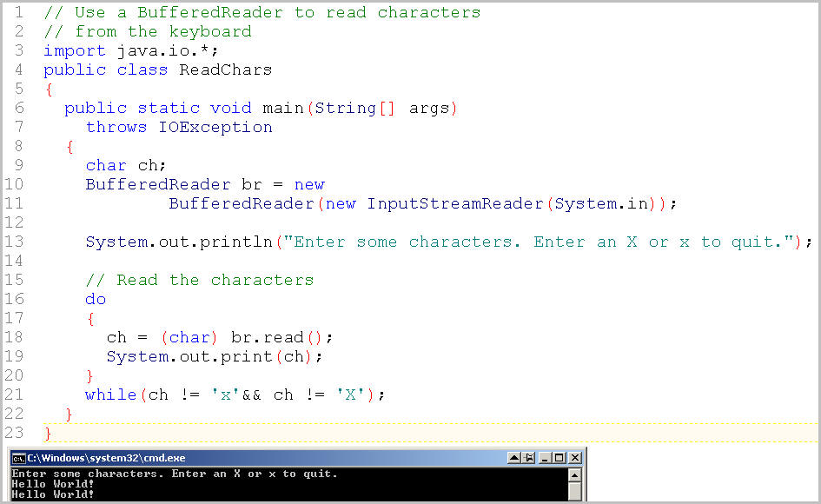Click the opening brace on line 5
This screenshot has height=504, width=821.
[x=49, y=89]
